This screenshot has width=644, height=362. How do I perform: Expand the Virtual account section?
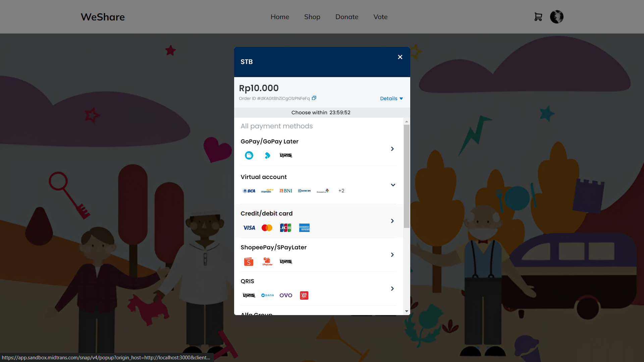(393, 185)
